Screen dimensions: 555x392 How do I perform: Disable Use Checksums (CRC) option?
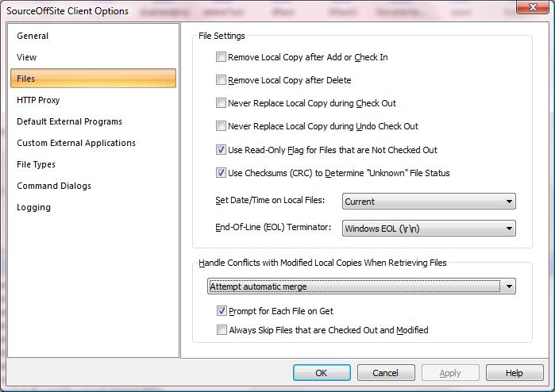[222, 173]
